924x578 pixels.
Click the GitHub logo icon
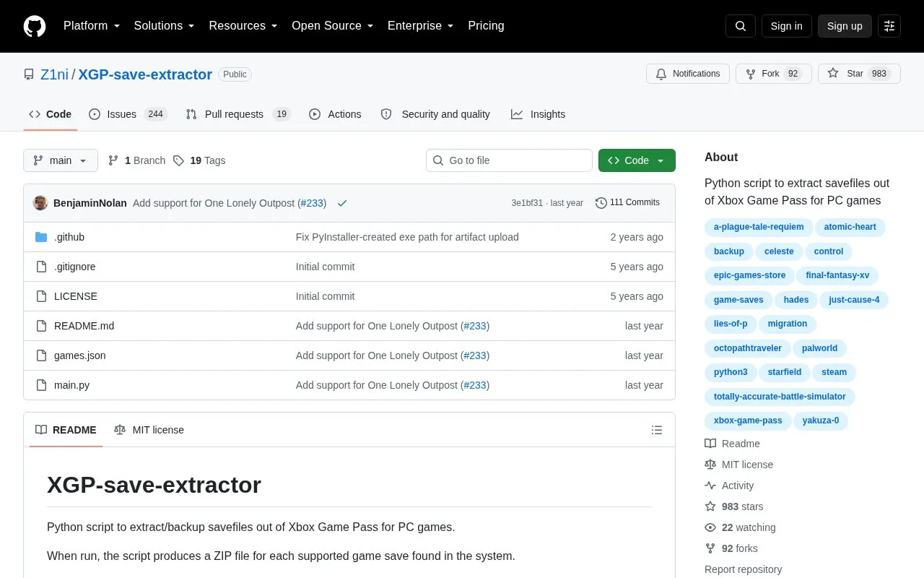35,26
